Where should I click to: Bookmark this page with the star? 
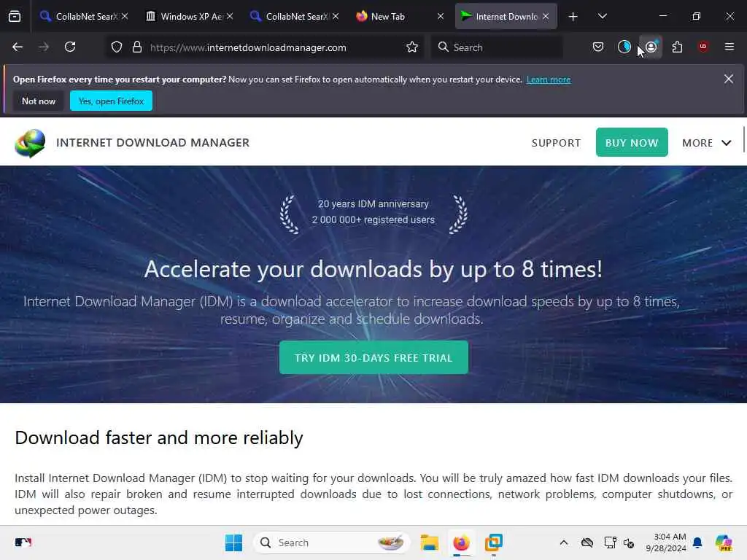[x=412, y=47]
